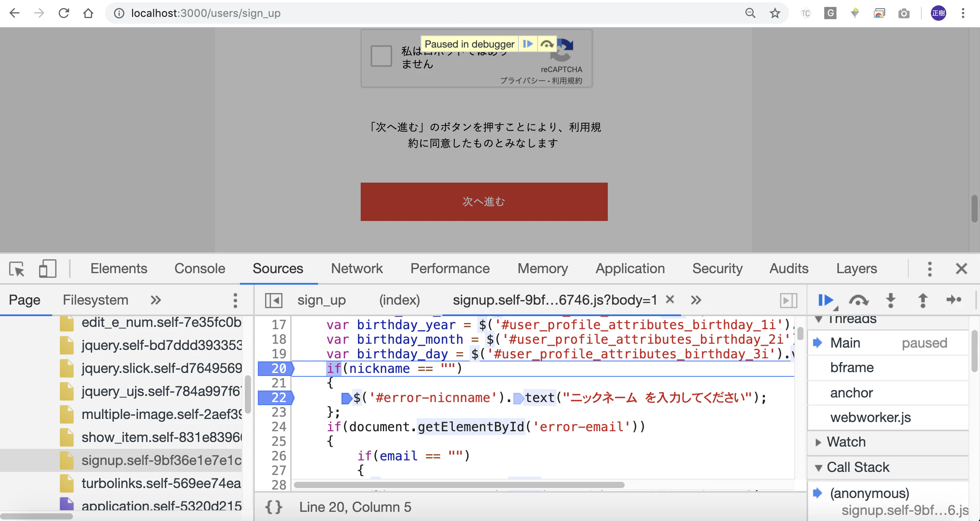The height and width of the screenshot is (521, 980).
Task: Show more navigator tabs next to Filesystem
Action: pos(155,300)
